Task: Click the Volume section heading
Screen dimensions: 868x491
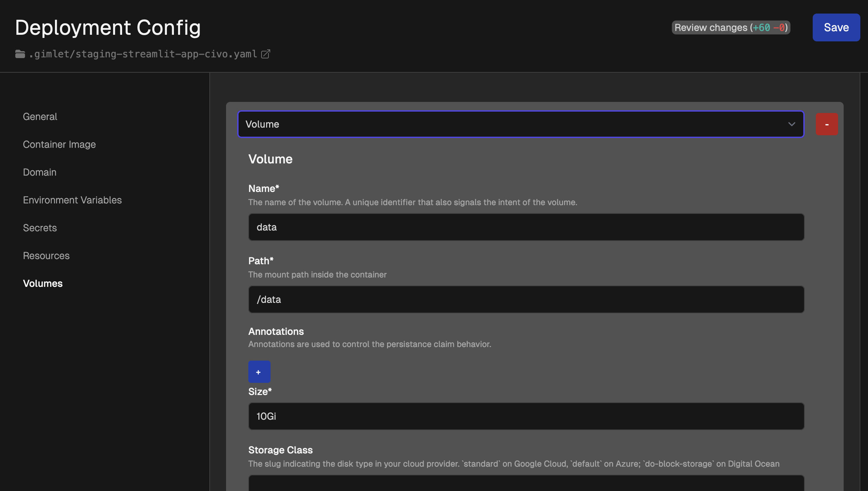Action: (x=270, y=159)
